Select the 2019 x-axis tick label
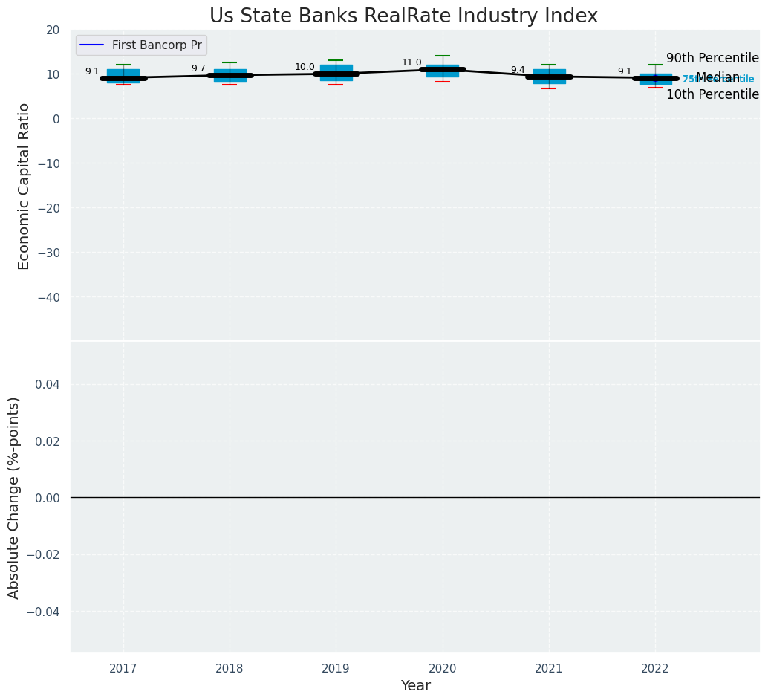 click(336, 669)
